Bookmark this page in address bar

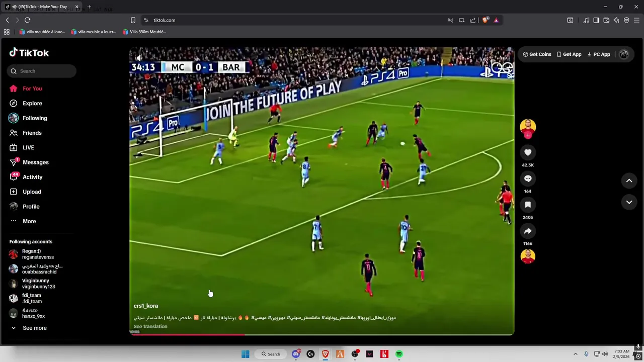click(x=133, y=20)
